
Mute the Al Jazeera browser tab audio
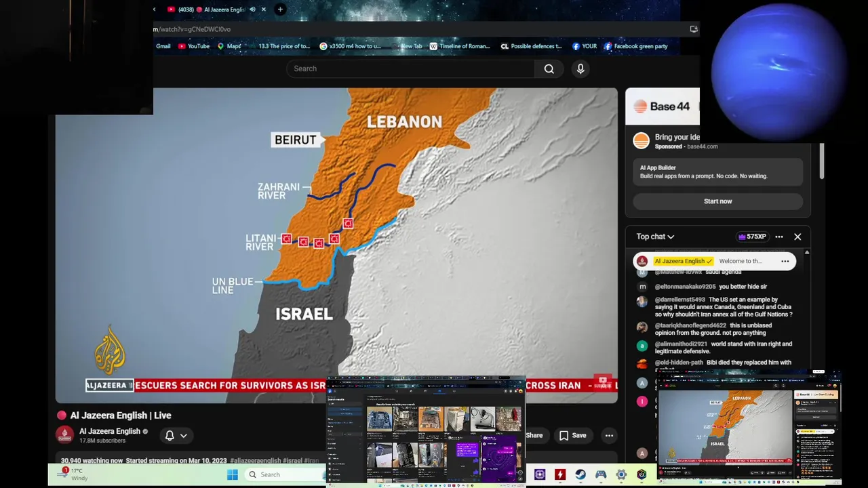(x=252, y=9)
